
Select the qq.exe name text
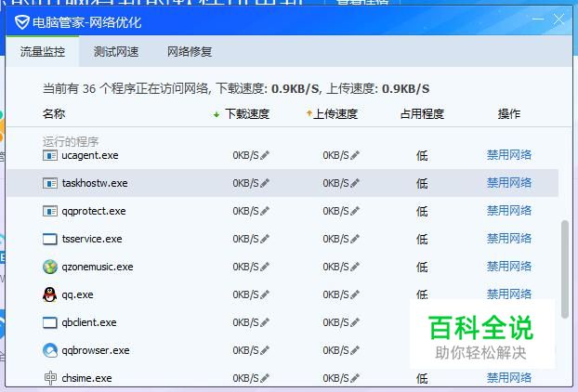click(x=77, y=294)
